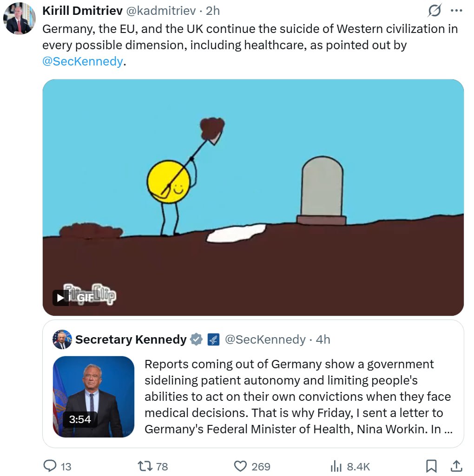Click the Kirill Dmitriev display name
The image size is (474, 476).
(82, 11)
